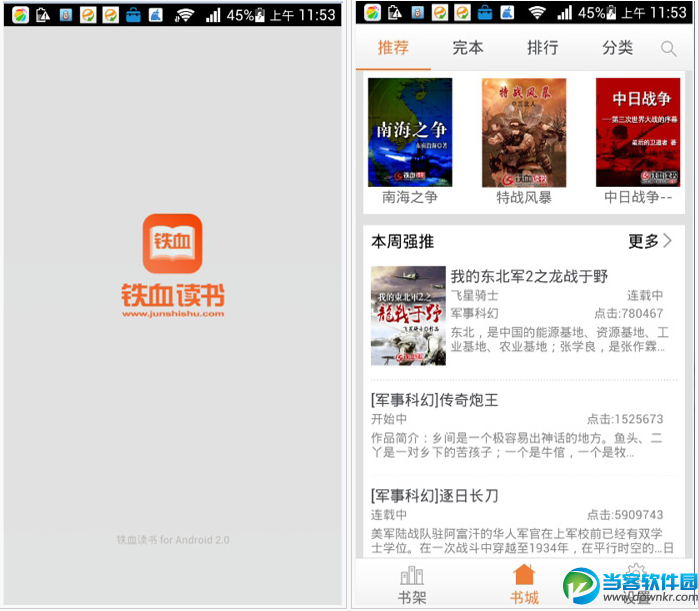The image size is (699, 611).
Task: Open the title 我的东北军2之龙战于野
Action: (529, 276)
